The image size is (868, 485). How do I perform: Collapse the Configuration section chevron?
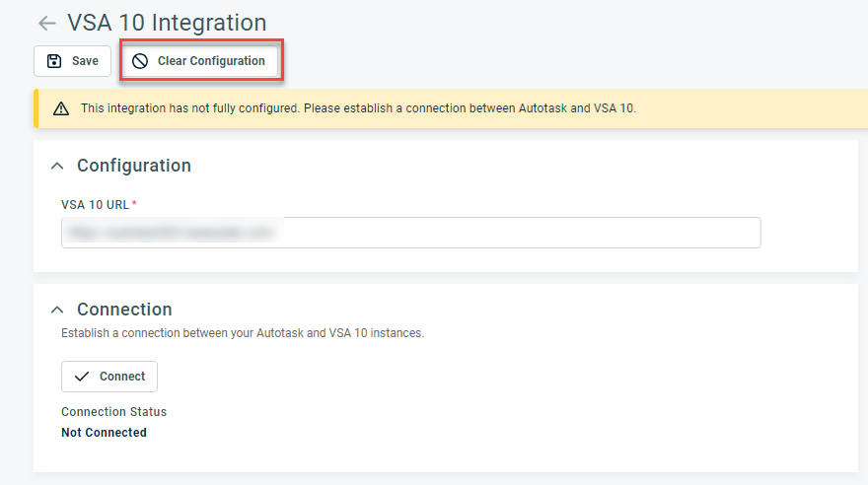point(57,166)
